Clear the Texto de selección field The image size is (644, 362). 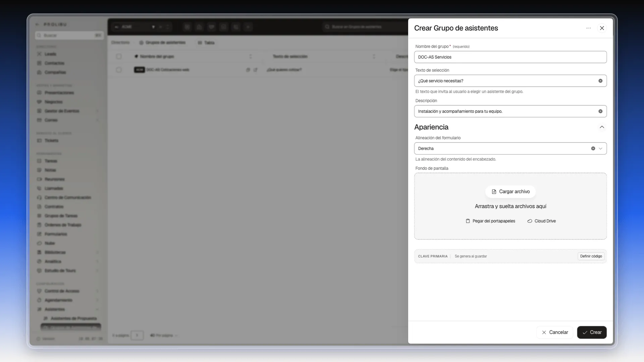point(600,81)
